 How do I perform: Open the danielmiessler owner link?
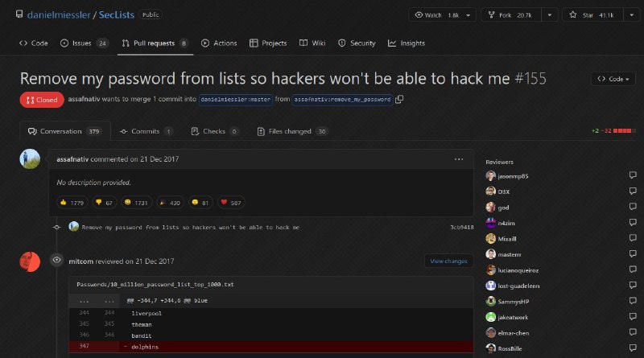coord(59,14)
